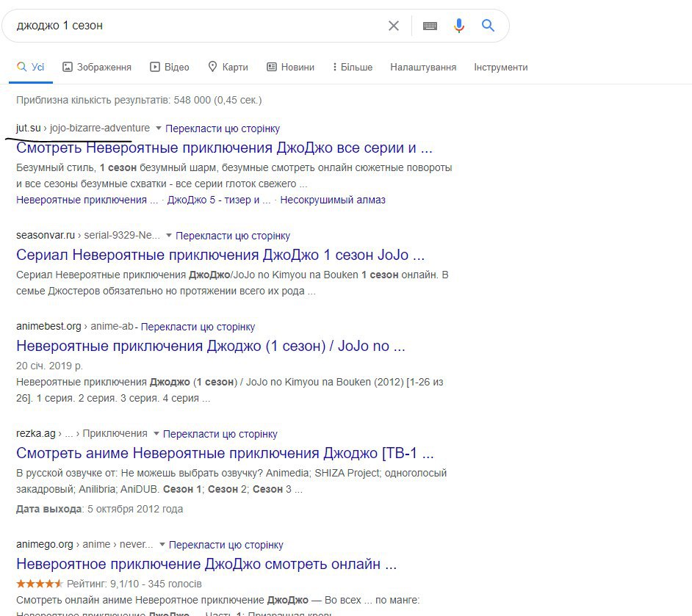The width and height of the screenshot is (692, 616).
Task: Open 'Налаштування' search settings
Action: coord(423,67)
